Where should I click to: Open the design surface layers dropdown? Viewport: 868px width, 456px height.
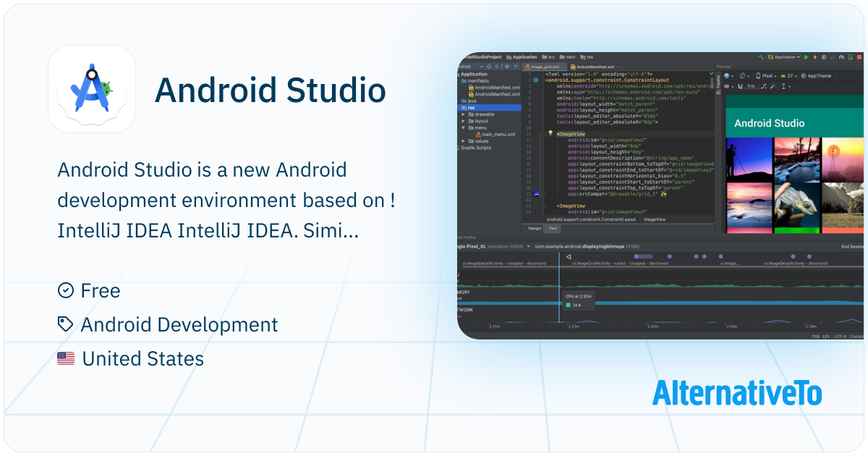click(728, 75)
